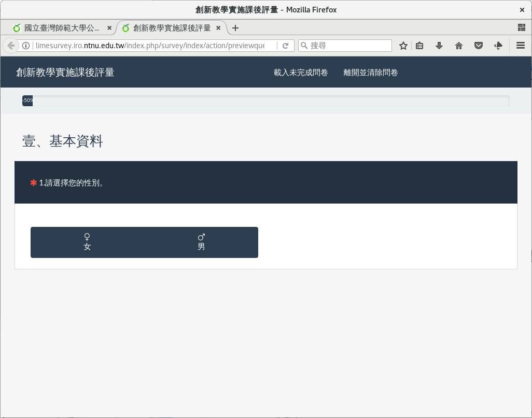Screen dimensions: 532x418
Task: Click the 搜尋 search box
Action: click(x=345, y=46)
